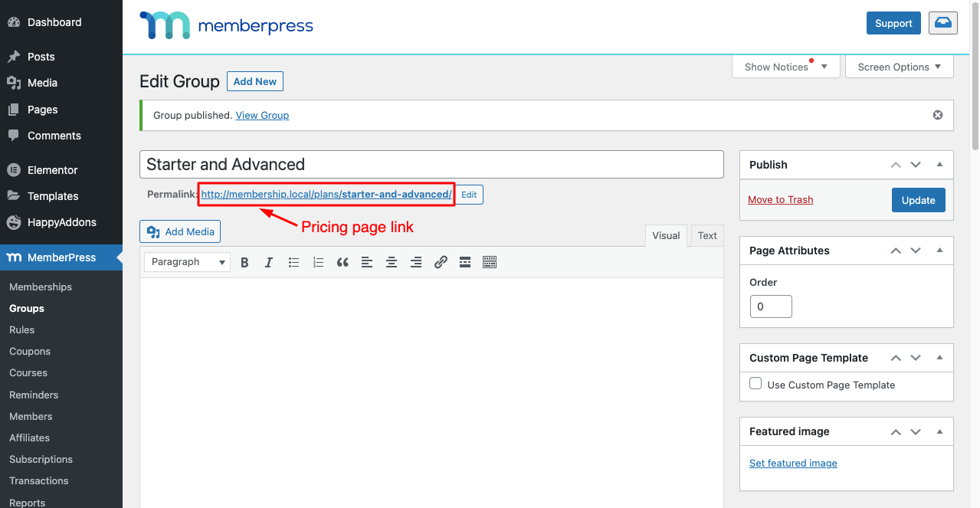980x508 pixels.
Task: Open Coupons submenu item
Action: pos(30,351)
